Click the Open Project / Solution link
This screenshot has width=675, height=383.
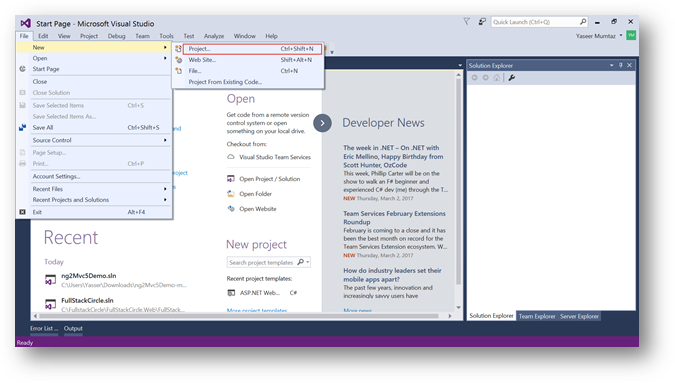pyautogui.click(x=270, y=179)
